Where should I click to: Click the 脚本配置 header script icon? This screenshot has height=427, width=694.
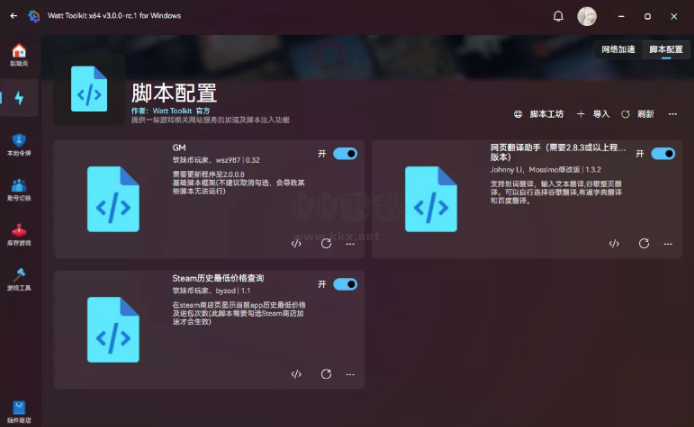coord(89,89)
